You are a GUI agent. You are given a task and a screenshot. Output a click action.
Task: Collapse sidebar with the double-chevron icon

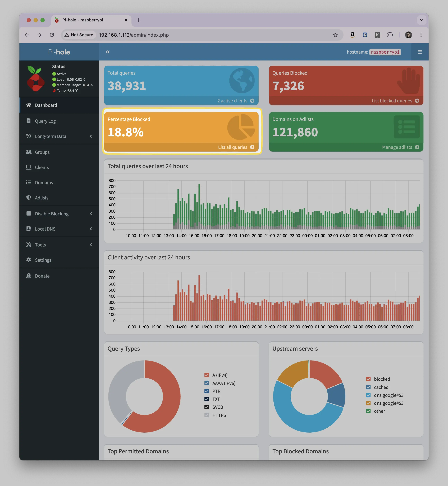pyautogui.click(x=108, y=52)
